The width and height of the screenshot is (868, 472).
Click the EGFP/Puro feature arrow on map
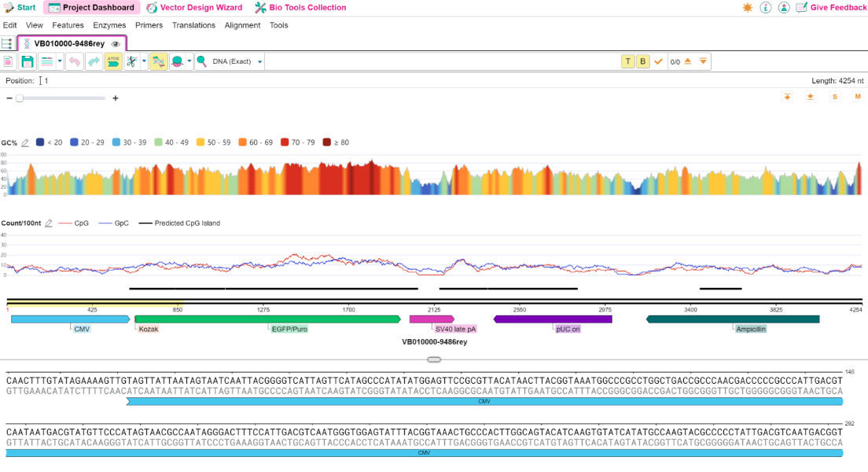268,319
